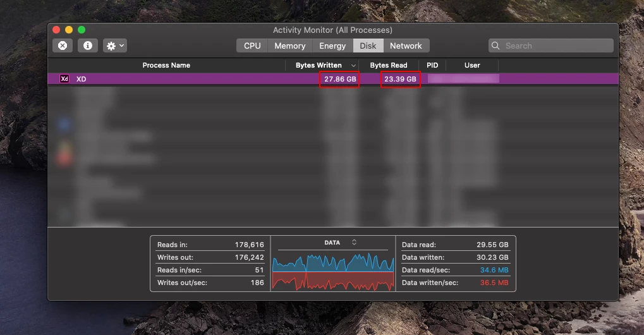The width and height of the screenshot is (644, 335).
Task: Sort by Bytes Read column
Action: click(389, 65)
